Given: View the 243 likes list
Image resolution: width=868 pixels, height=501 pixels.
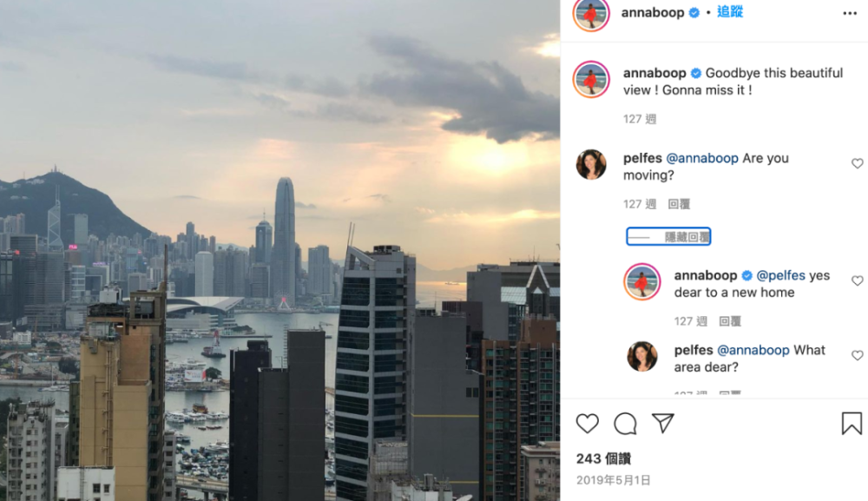Looking at the screenshot, I should (603, 458).
